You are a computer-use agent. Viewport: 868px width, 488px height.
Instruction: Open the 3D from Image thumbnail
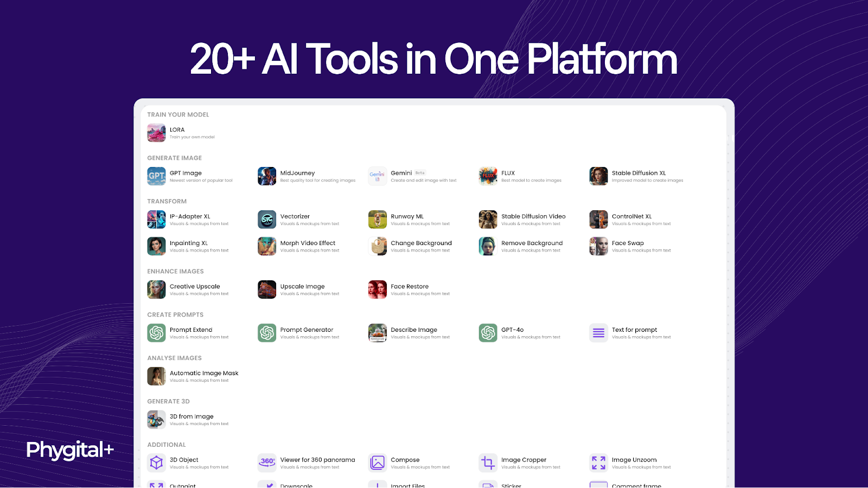(x=156, y=420)
